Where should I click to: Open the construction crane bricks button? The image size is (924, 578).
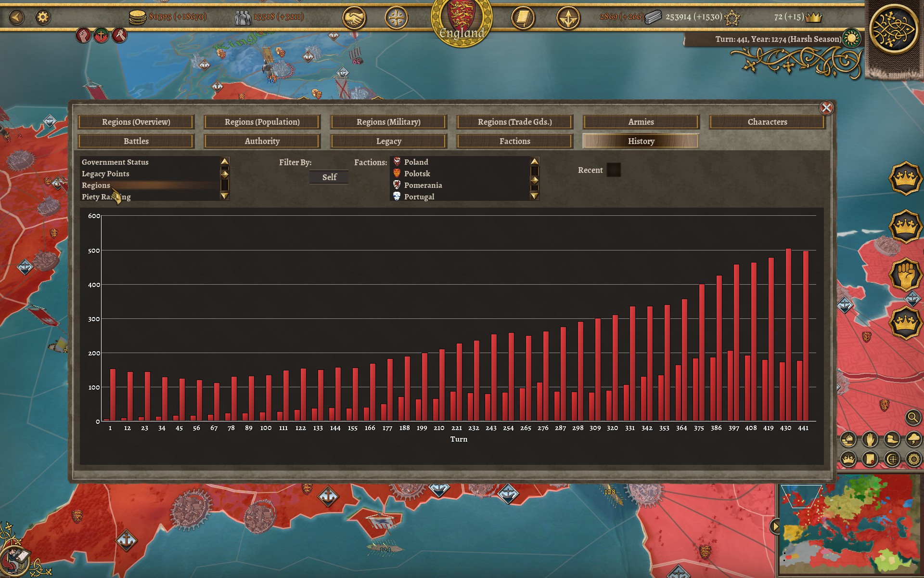(x=848, y=439)
